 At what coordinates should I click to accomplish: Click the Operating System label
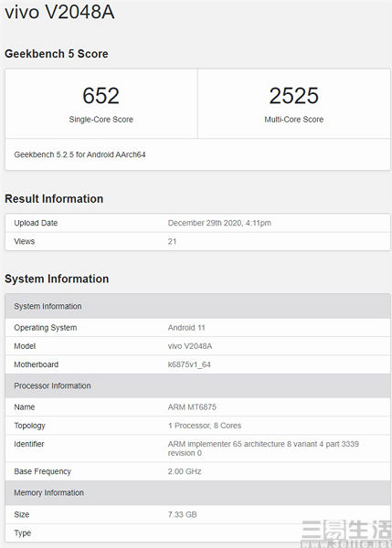point(46,328)
